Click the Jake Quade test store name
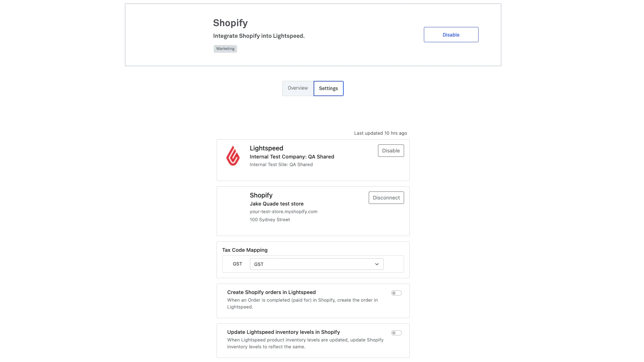The height and width of the screenshot is (362, 644). point(277,204)
